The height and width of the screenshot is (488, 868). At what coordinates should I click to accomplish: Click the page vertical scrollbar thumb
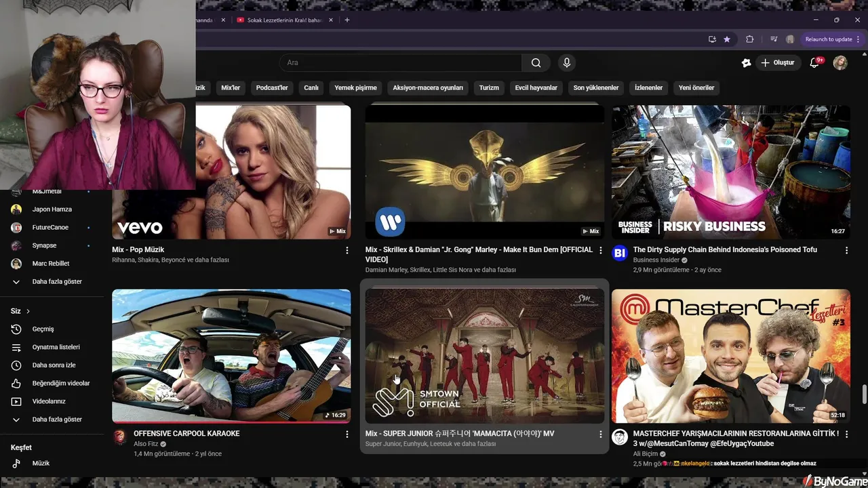coord(864,394)
